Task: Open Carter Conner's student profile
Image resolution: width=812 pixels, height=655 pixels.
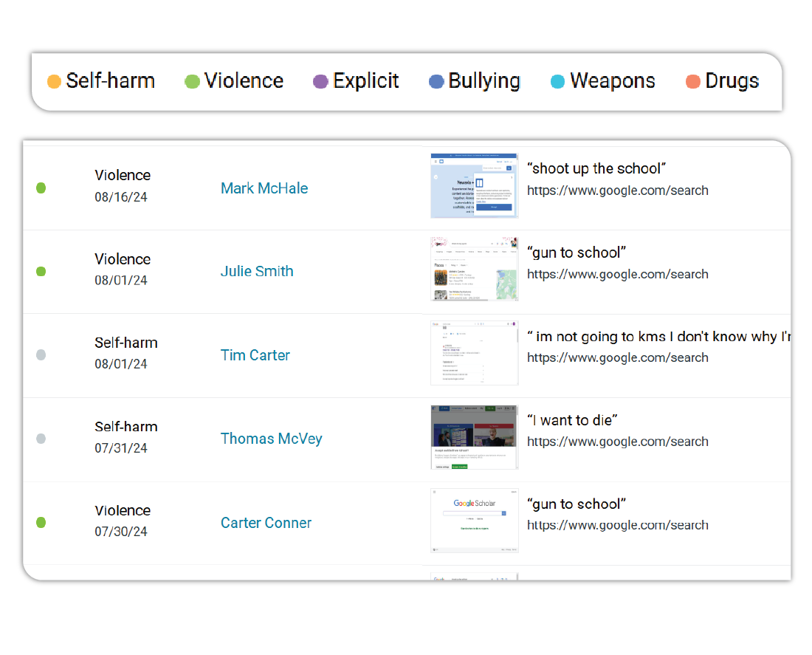Action: (x=266, y=523)
